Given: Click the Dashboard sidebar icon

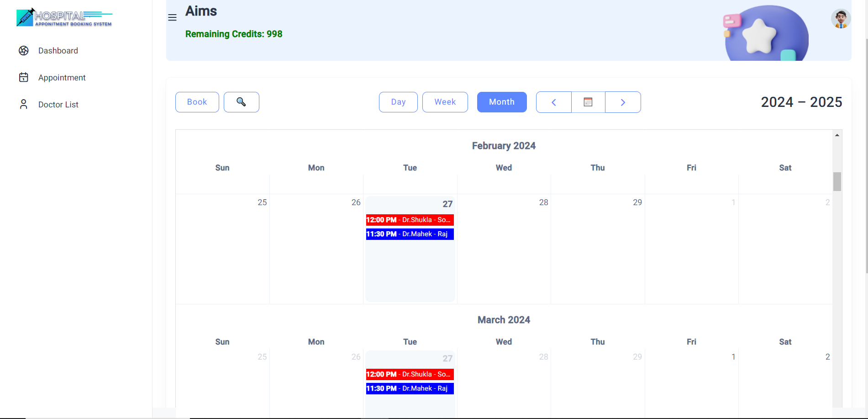Looking at the screenshot, I should (x=24, y=51).
